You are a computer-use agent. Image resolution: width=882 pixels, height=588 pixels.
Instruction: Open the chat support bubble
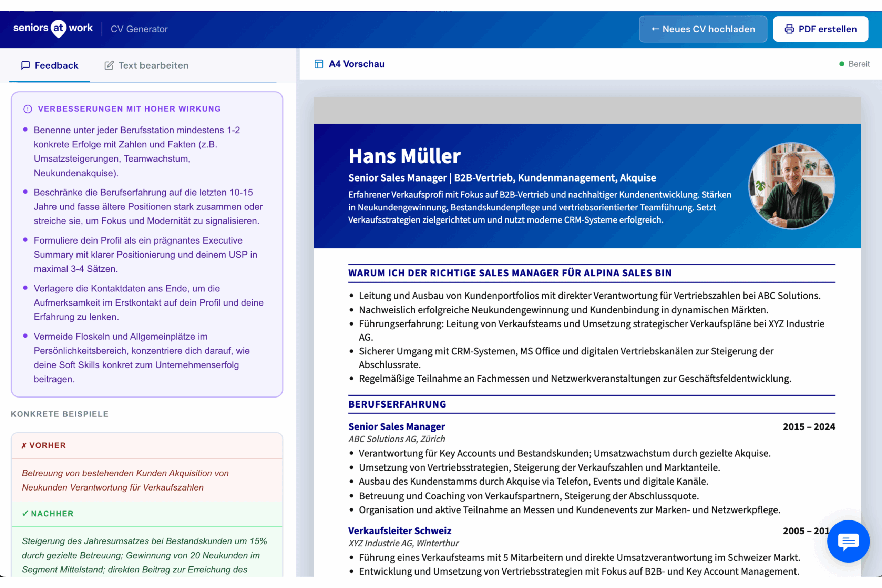coord(848,541)
